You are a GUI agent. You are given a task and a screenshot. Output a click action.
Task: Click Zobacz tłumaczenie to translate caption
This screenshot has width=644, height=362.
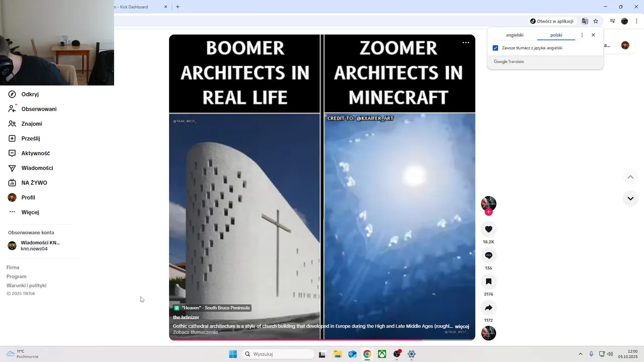tap(196, 332)
